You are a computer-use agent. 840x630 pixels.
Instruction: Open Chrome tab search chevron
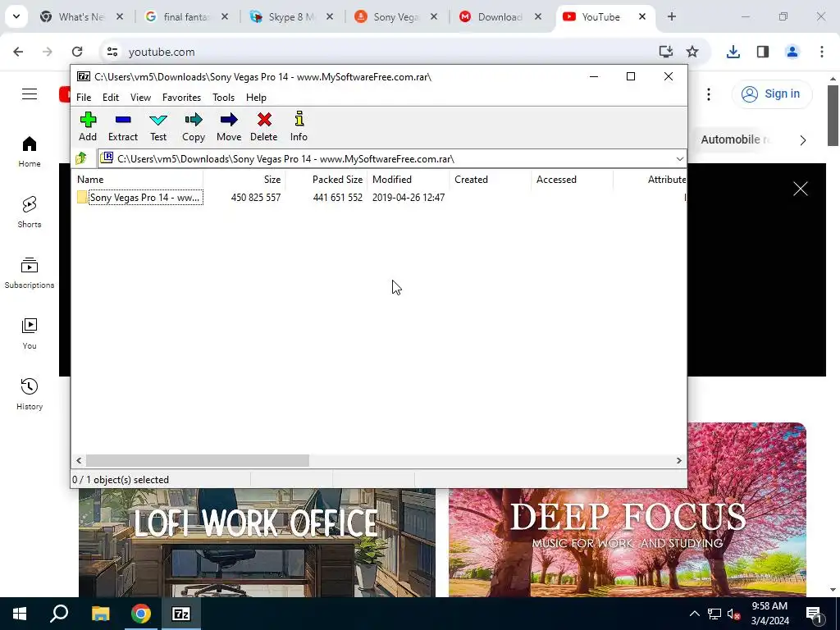click(x=16, y=16)
